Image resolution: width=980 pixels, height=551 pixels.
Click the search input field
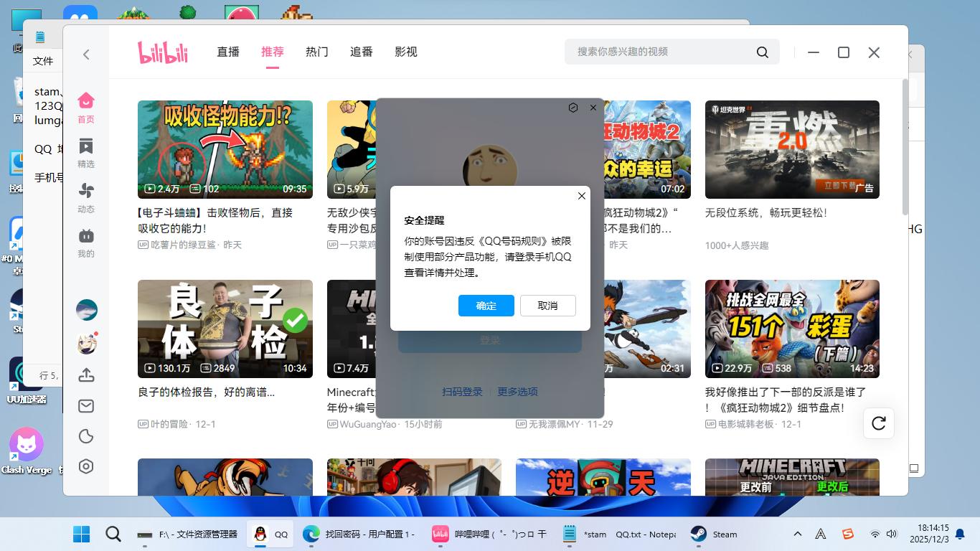point(660,52)
